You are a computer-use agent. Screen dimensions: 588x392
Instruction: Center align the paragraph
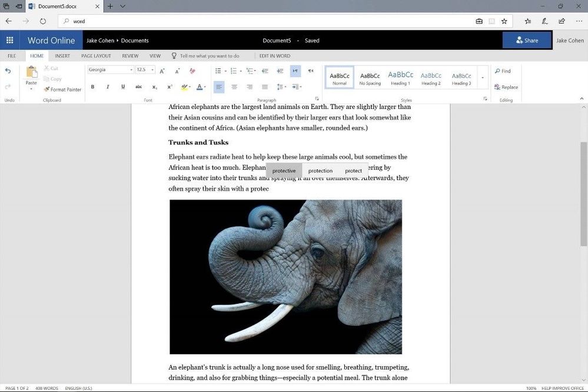(234, 87)
